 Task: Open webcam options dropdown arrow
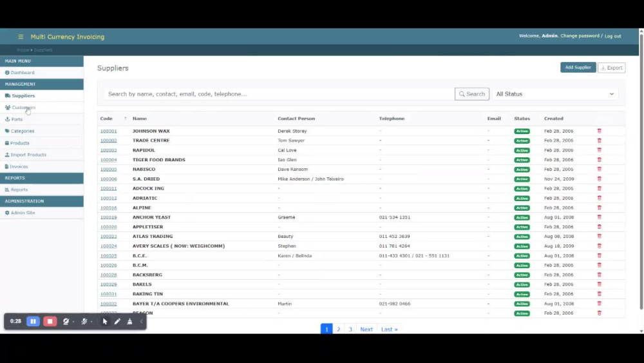click(73, 322)
